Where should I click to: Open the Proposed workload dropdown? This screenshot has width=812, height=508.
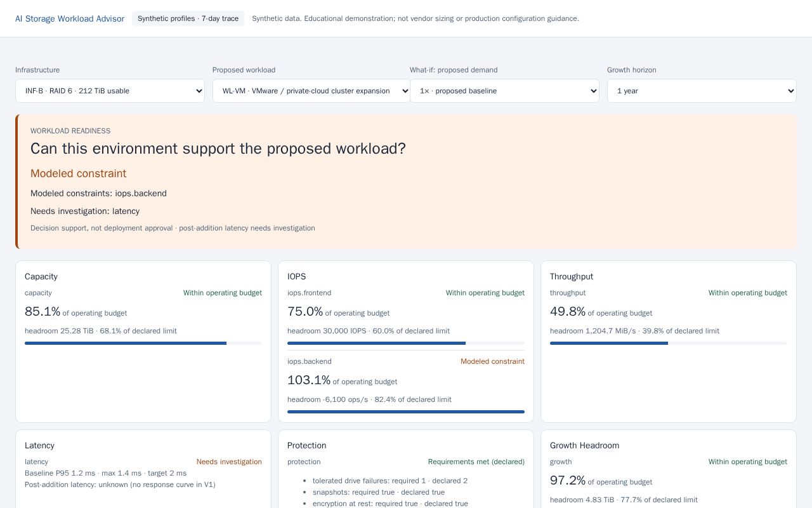pyautogui.click(x=311, y=91)
